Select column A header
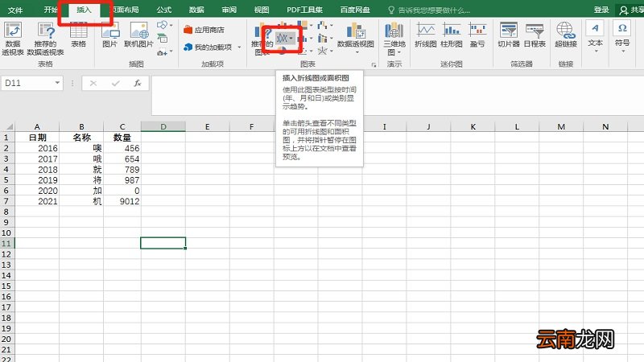Screen dimensions: 644x362 click(x=37, y=127)
